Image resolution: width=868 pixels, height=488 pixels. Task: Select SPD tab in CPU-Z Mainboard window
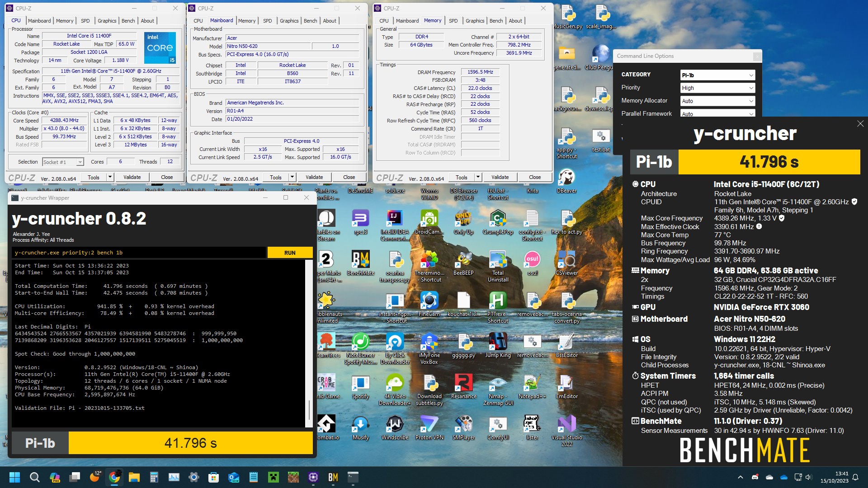pyautogui.click(x=268, y=21)
